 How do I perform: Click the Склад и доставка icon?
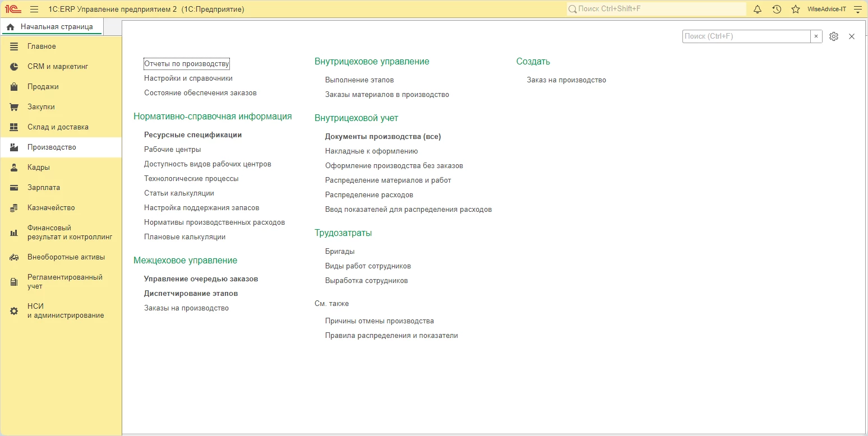point(14,127)
